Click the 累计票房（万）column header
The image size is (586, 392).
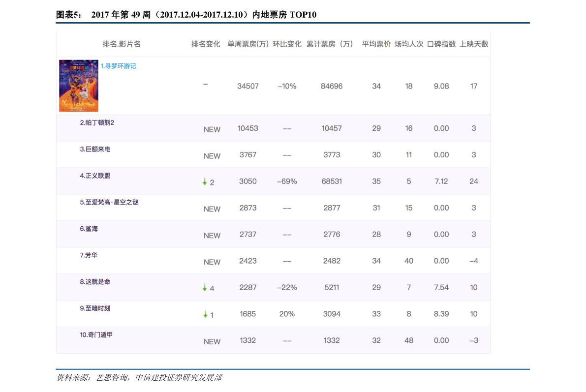click(331, 44)
